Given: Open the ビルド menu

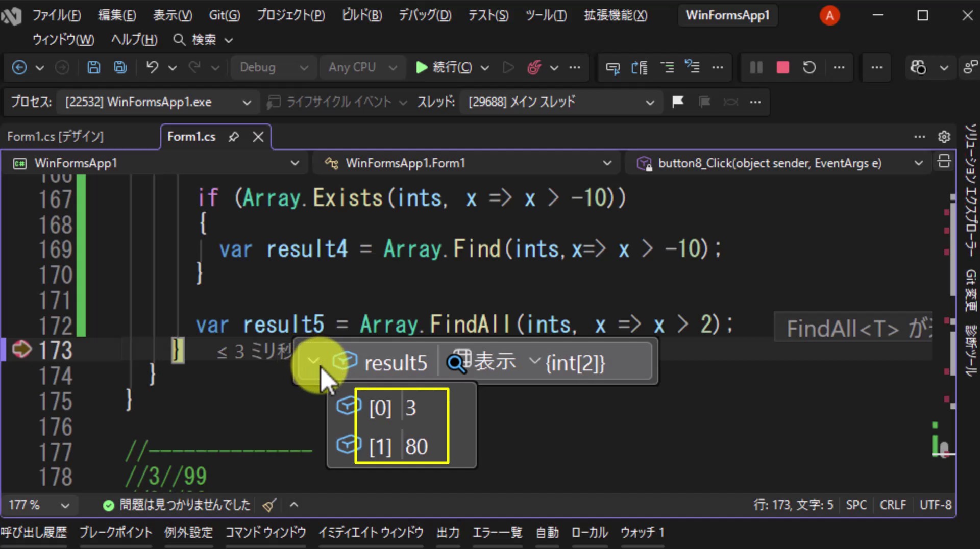Looking at the screenshot, I should click(x=361, y=15).
